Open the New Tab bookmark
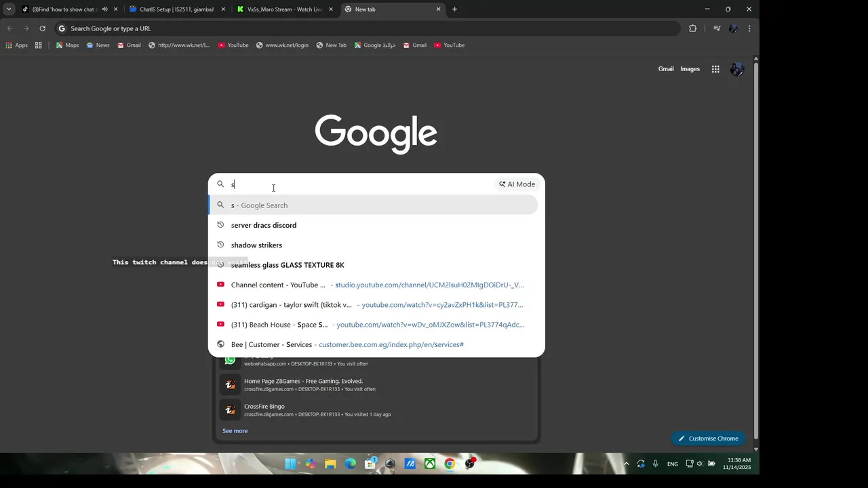 click(x=331, y=45)
